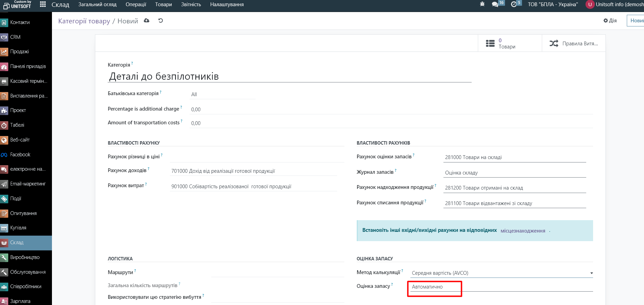Open the Налаштування menu

[x=227, y=4]
